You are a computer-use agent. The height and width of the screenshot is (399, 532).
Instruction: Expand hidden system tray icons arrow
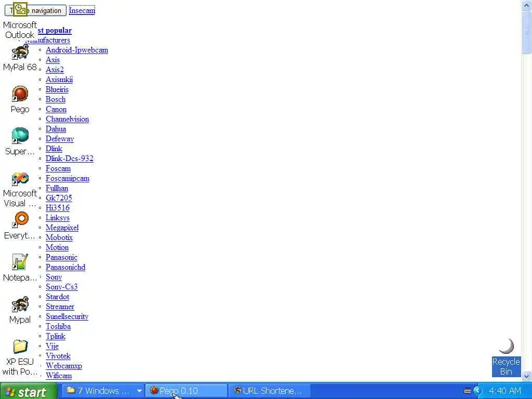478,391
